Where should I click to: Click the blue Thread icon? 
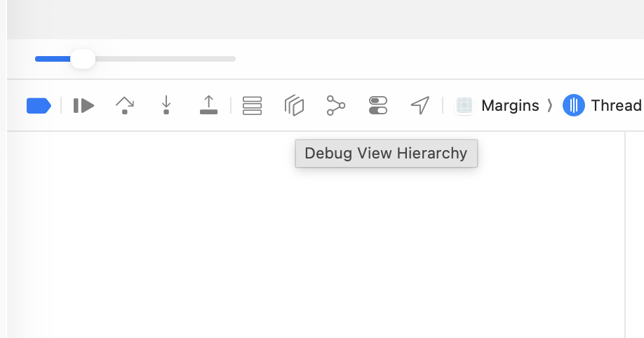click(x=574, y=106)
